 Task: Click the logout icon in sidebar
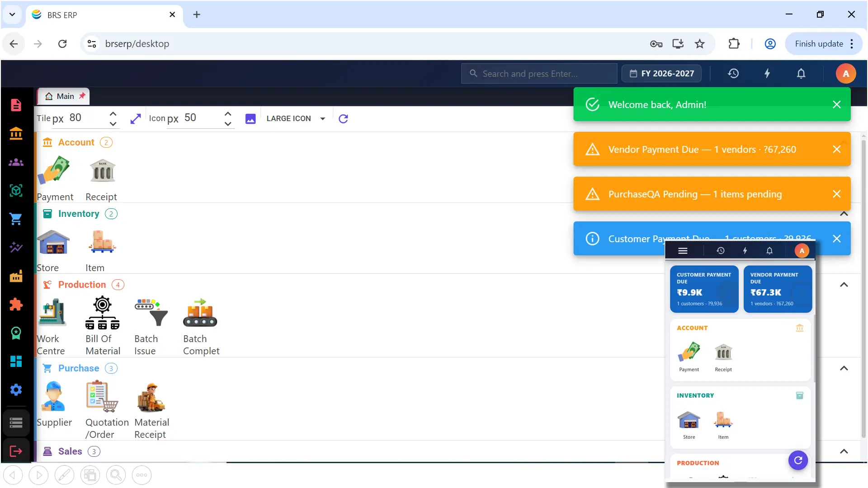click(x=16, y=451)
